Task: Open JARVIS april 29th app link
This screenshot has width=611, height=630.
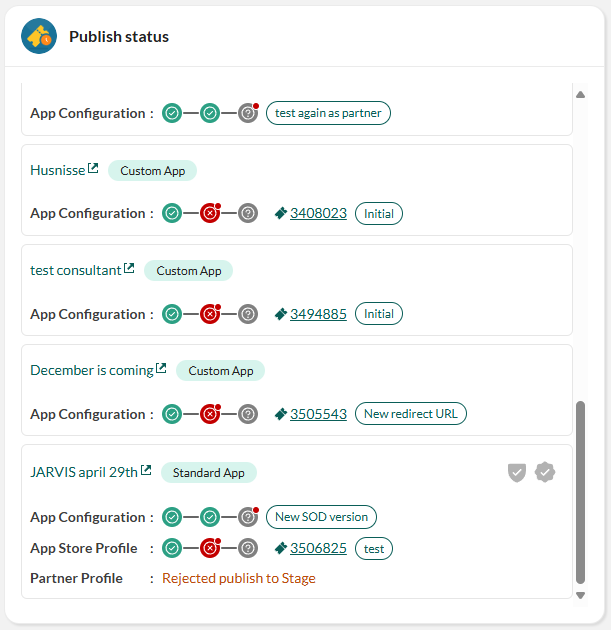Action: point(84,472)
